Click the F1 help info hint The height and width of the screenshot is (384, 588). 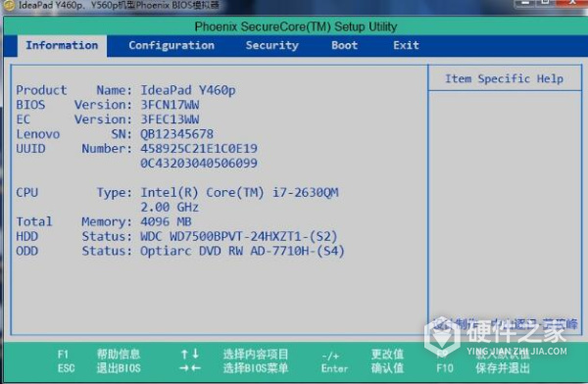click(x=99, y=354)
